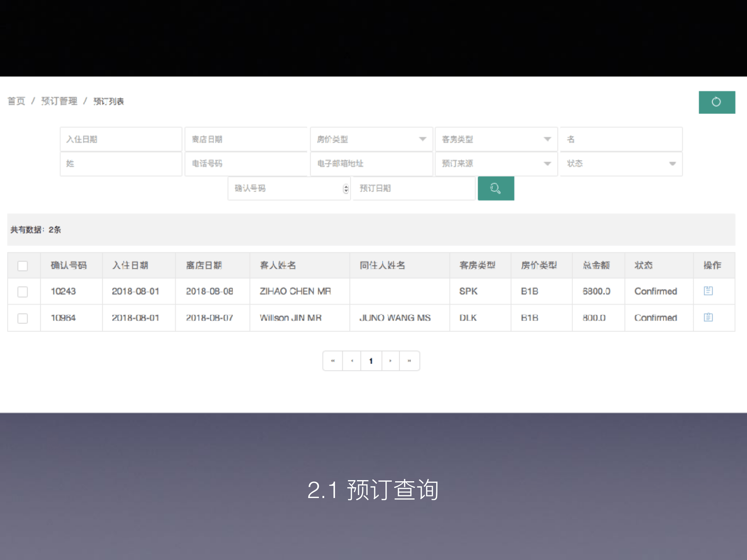The height and width of the screenshot is (560, 747).
Task: Click the 确认号码 stepper arrows
Action: coord(346,189)
